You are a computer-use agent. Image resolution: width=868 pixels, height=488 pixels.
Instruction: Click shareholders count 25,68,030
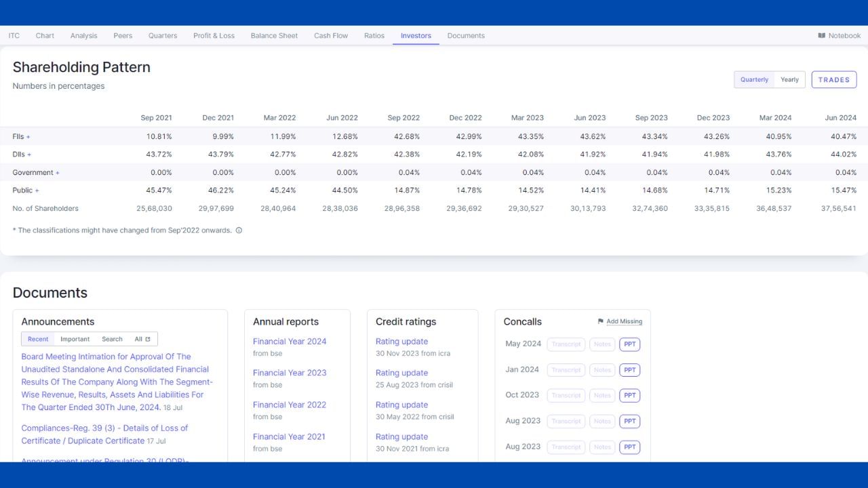(x=154, y=209)
